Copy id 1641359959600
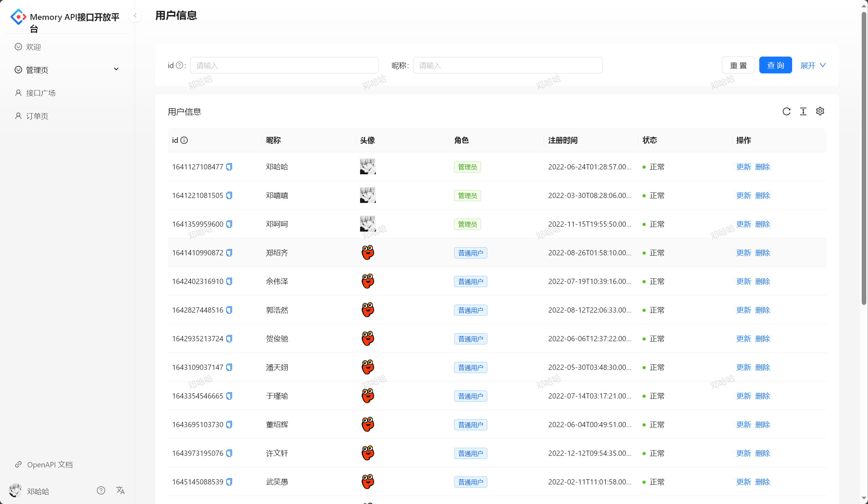This screenshot has width=868, height=504. pos(229,224)
